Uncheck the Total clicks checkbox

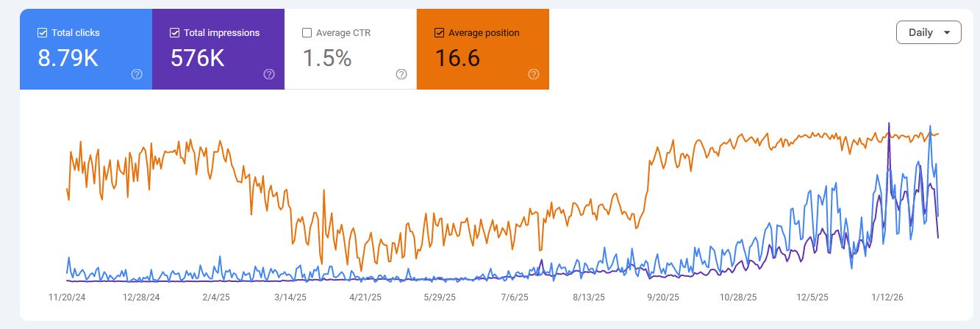[43, 33]
